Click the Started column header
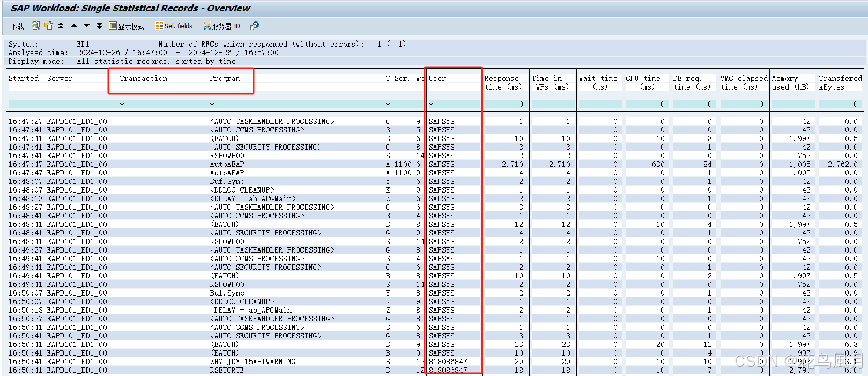The image size is (868, 376). pos(24,78)
